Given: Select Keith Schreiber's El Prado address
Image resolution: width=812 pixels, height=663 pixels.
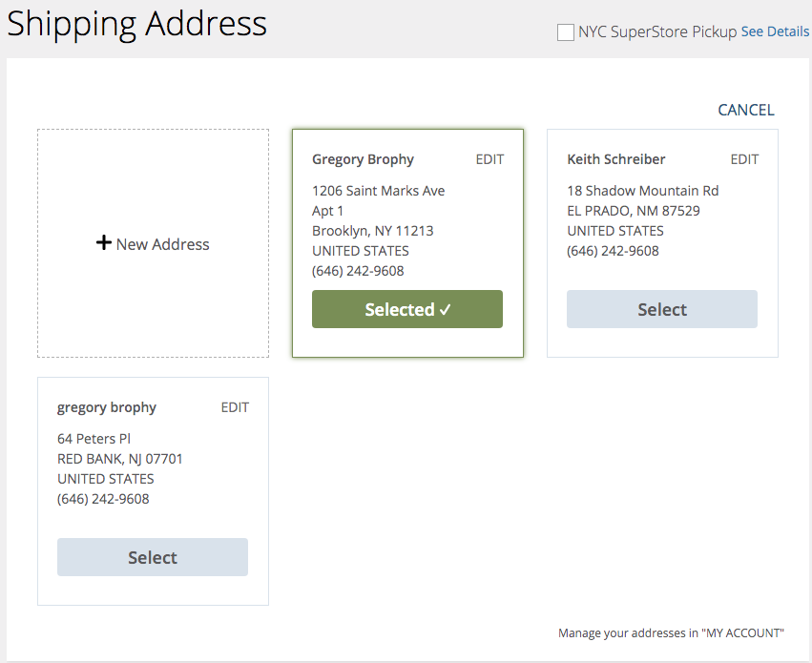Looking at the screenshot, I should [662, 309].
